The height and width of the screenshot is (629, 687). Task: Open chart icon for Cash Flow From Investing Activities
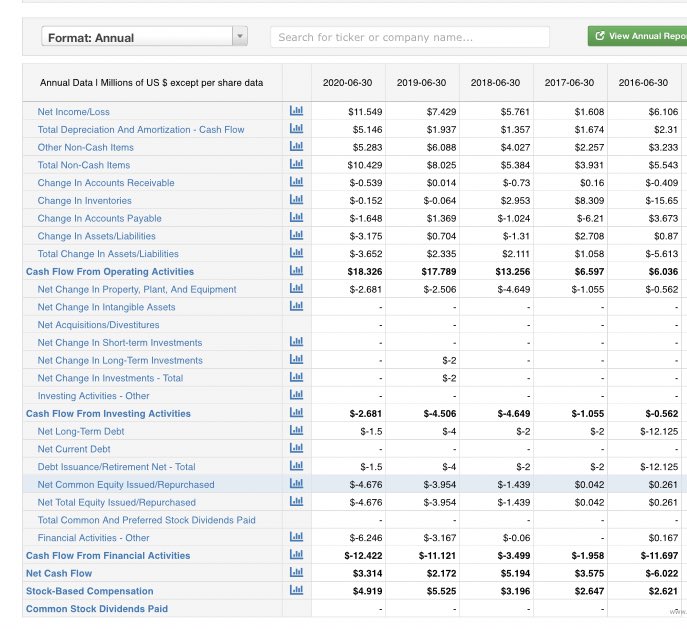pyautogui.click(x=296, y=413)
